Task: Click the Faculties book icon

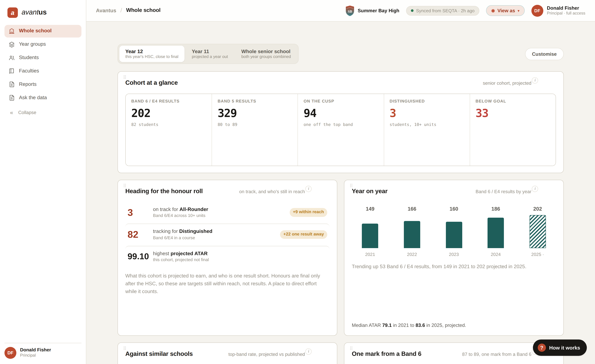Action: tap(12, 71)
